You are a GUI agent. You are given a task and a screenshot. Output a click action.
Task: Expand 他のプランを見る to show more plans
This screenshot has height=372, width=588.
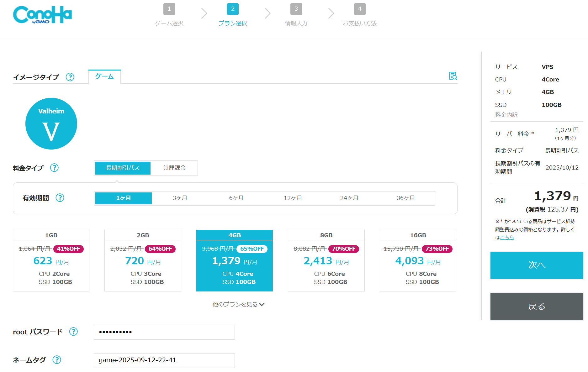(x=238, y=304)
